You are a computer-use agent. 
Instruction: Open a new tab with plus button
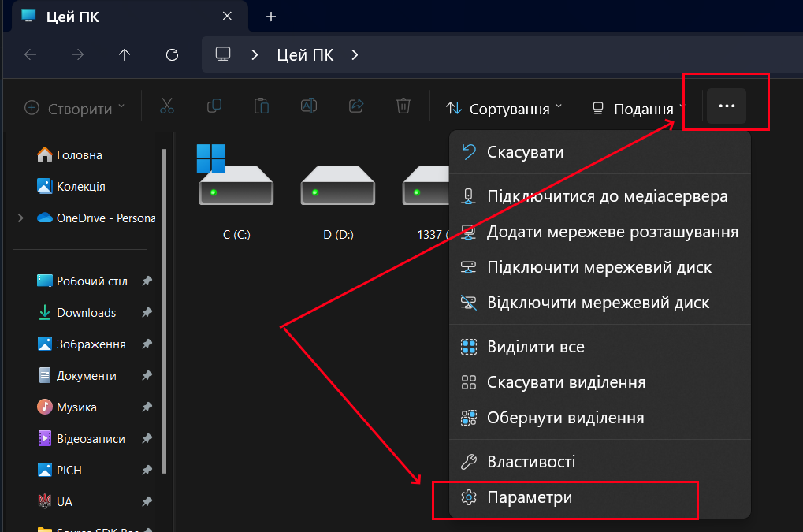coord(271,17)
